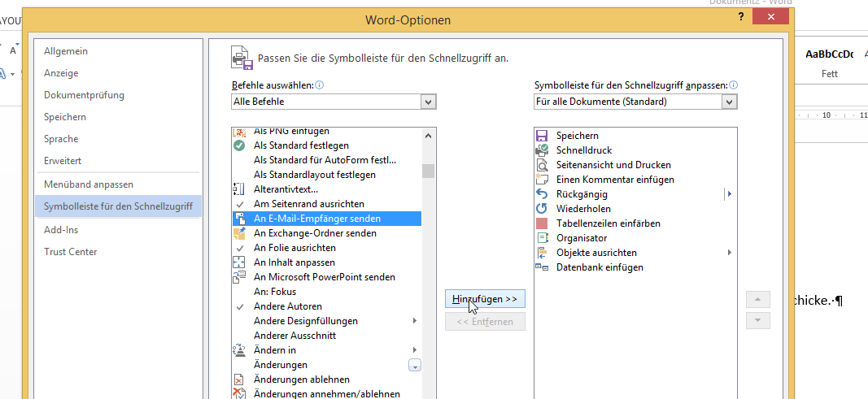Image resolution: width=868 pixels, height=399 pixels.
Task: Click the Ändern in icon
Action: point(239,349)
